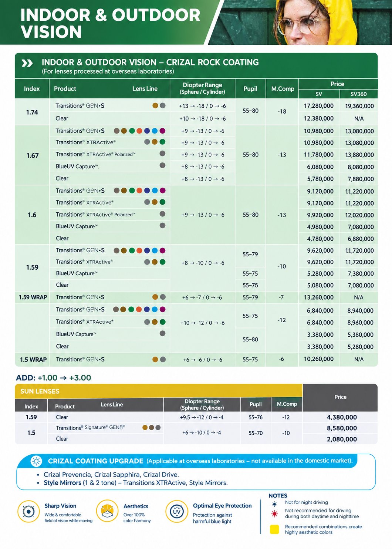Select the '1.59 WRAP' index cell
Image resolution: width=392 pixels, height=549 pixels.
pos(33,297)
